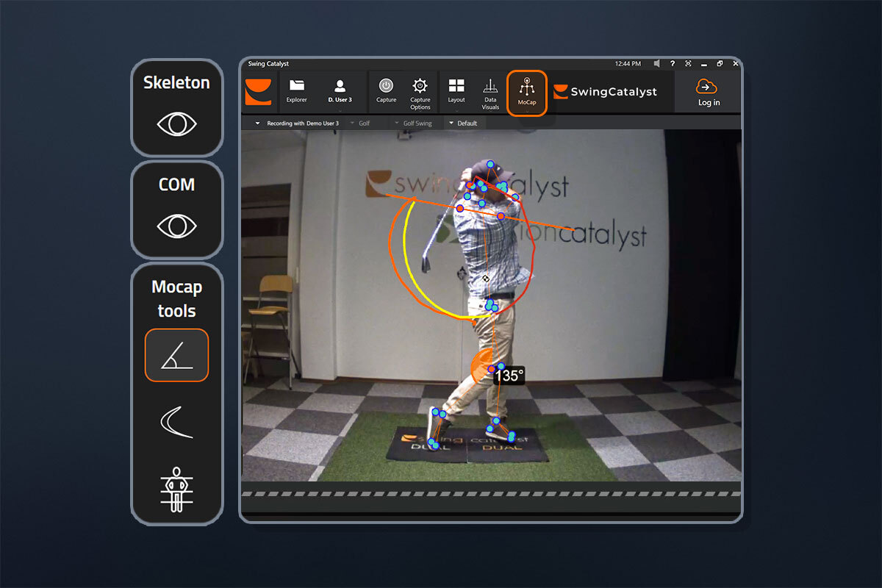Expand the Layout dropdown
The image size is (882, 588).
[456, 92]
